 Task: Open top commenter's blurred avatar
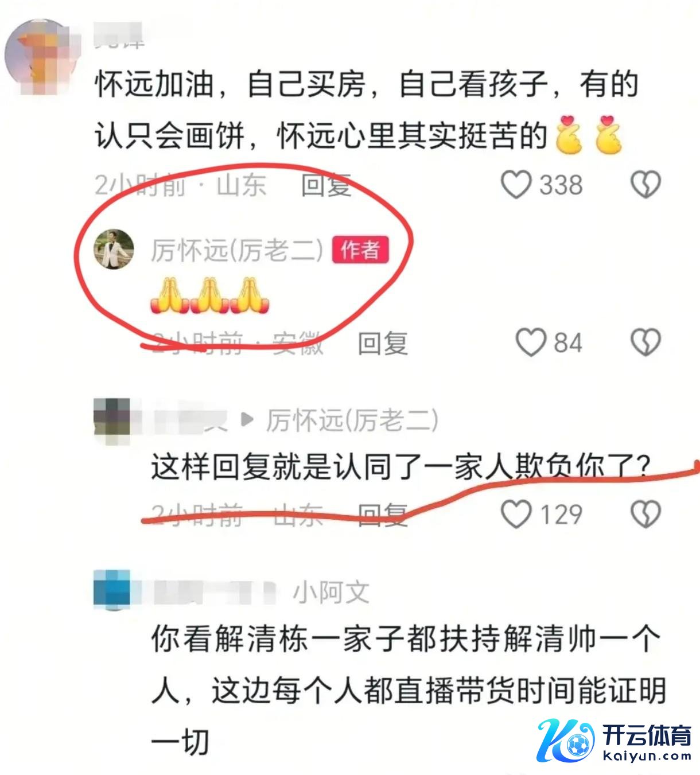(x=40, y=57)
